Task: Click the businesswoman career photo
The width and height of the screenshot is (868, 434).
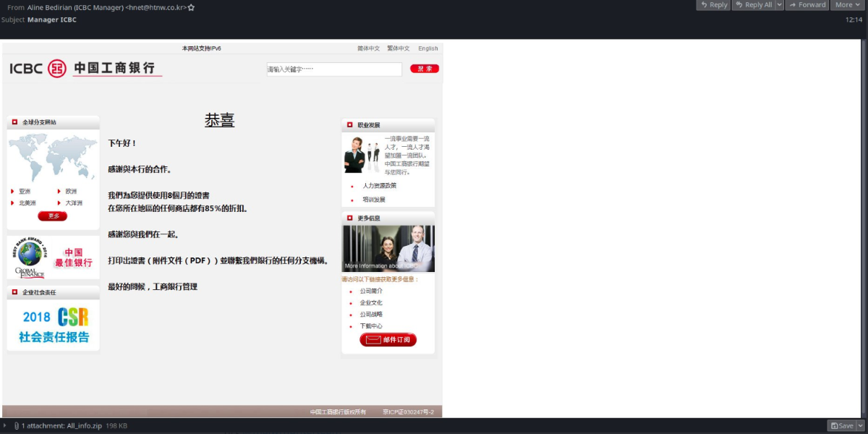Action: (x=362, y=155)
